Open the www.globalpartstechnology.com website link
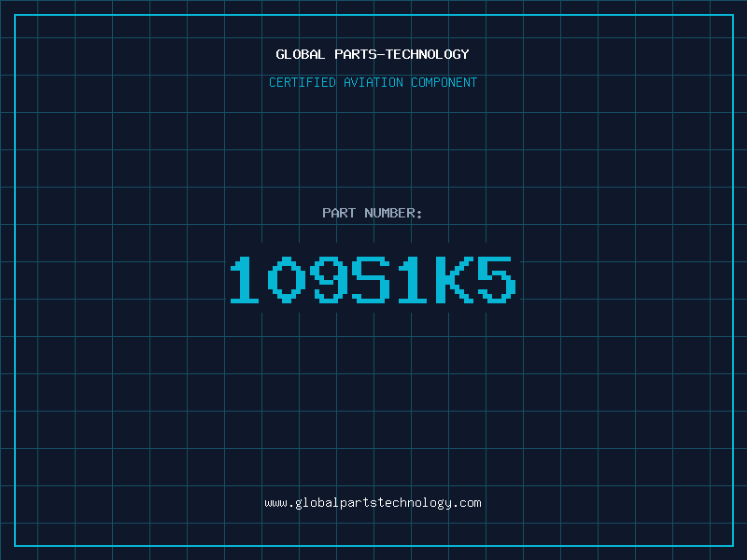This screenshot has width=747, height=560. [x=373, y=503]
